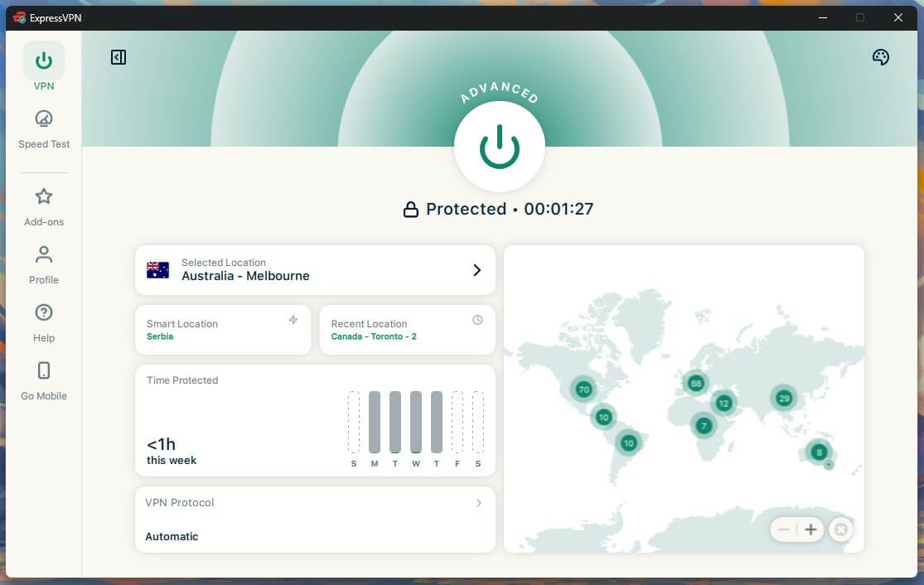Close the ExpressVPN window
Screen dimensions: 924x585
pos(898,17)
